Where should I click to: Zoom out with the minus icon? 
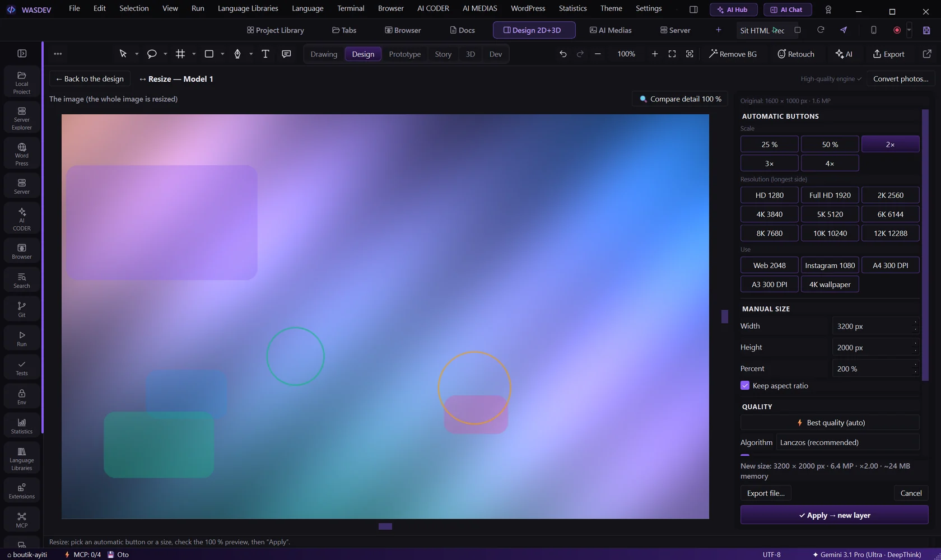tap(598, 54)
